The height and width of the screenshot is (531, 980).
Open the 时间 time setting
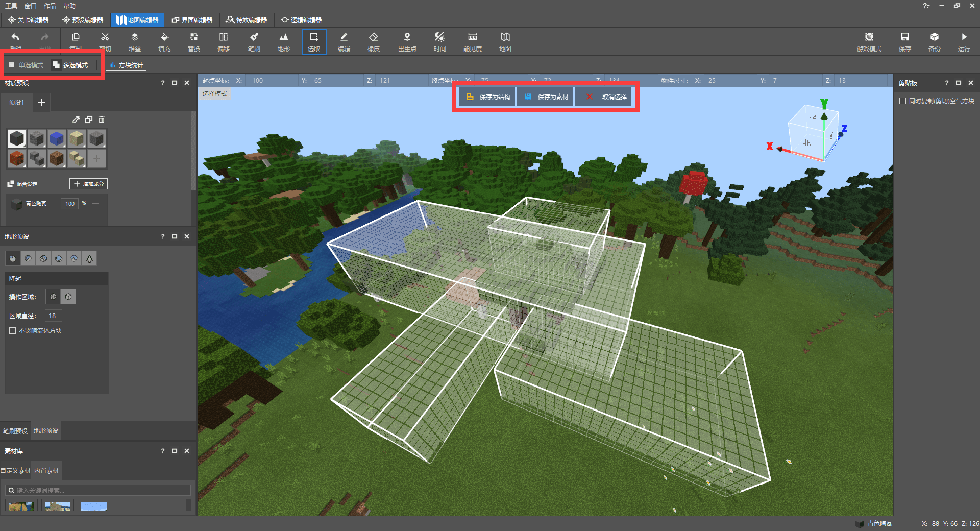coord(440,42)
